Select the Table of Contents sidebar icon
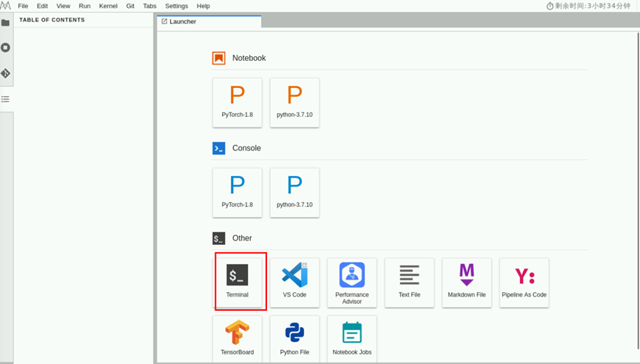 point(5,99)
